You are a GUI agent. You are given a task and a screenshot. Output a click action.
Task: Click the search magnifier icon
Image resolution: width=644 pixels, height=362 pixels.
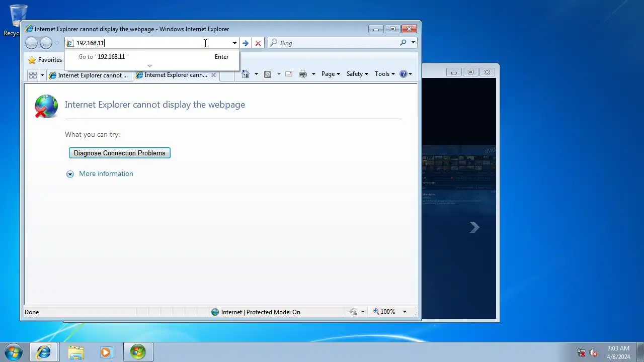(x=403, y=43)
